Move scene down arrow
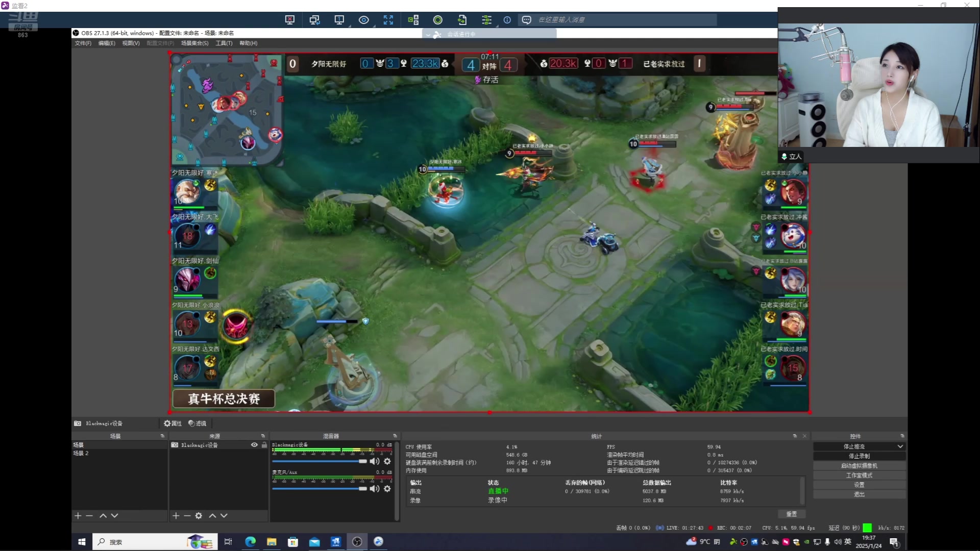The image size is (980, 551). [x=114, y=516]
